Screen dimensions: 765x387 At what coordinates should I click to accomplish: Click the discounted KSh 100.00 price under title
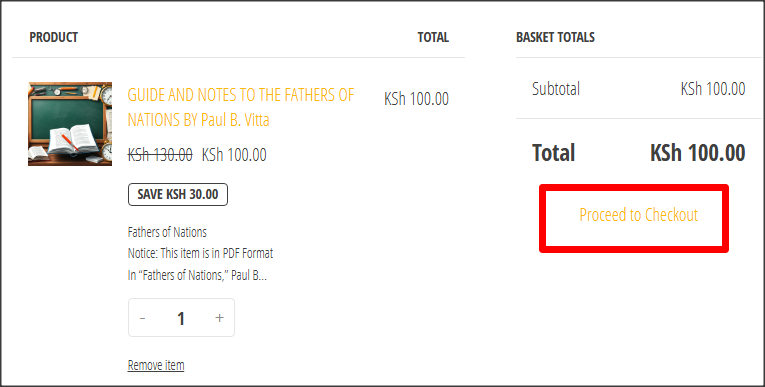[x=234, y=155]
